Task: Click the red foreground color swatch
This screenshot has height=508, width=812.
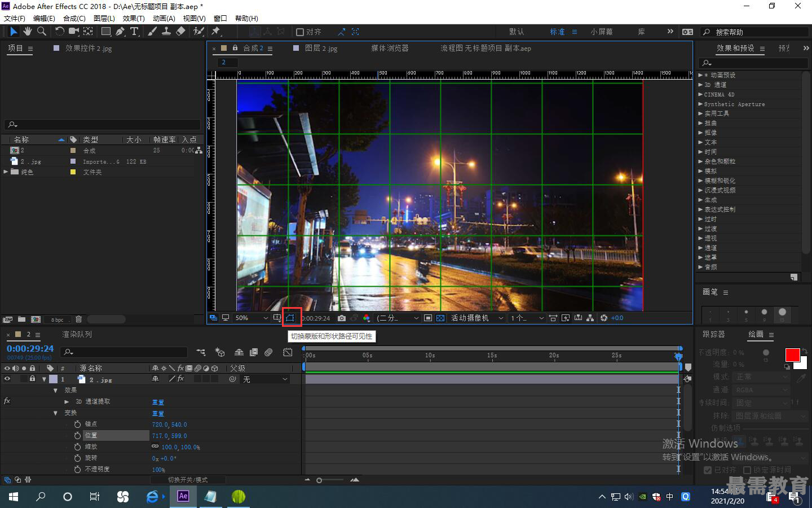Action: coord(792,354)
